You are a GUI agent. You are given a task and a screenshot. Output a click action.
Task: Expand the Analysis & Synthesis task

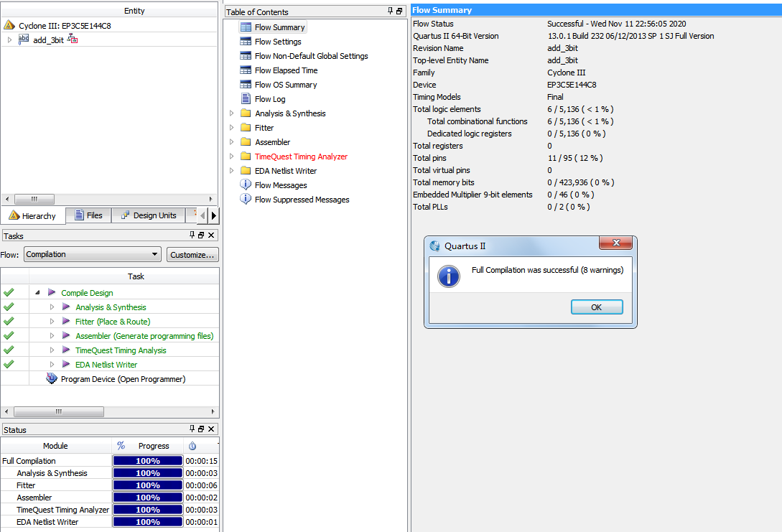click(x=52, y=307)
